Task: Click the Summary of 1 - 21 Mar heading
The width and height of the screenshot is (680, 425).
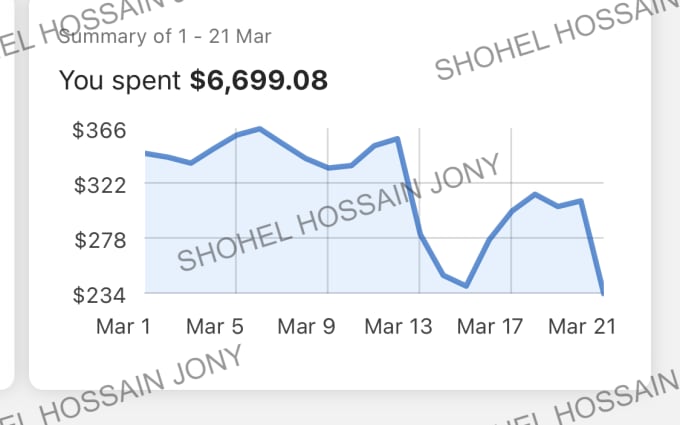Action: coord(164,36)
